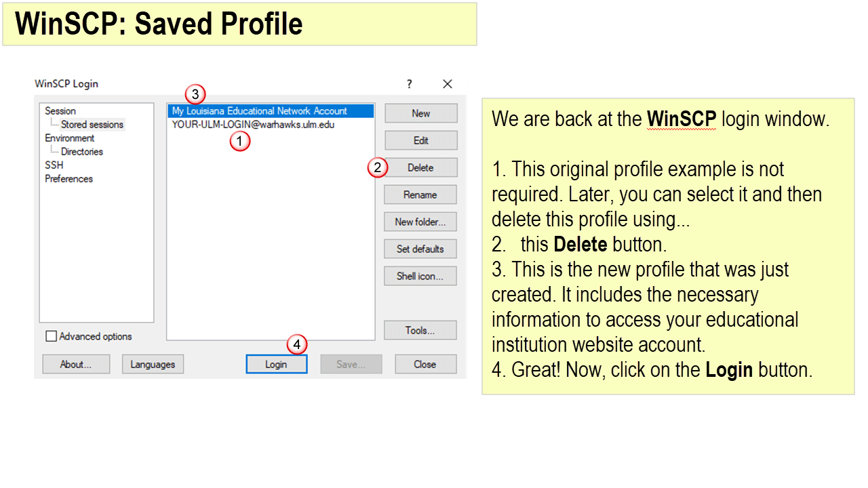
Task: Select the Session tree node
Action: click(x=60, y=110)
